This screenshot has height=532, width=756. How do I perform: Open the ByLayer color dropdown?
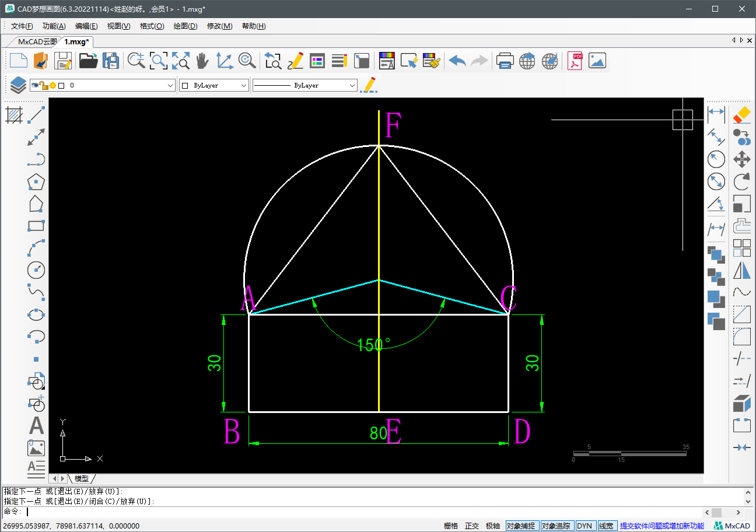[x=214, y=85]
